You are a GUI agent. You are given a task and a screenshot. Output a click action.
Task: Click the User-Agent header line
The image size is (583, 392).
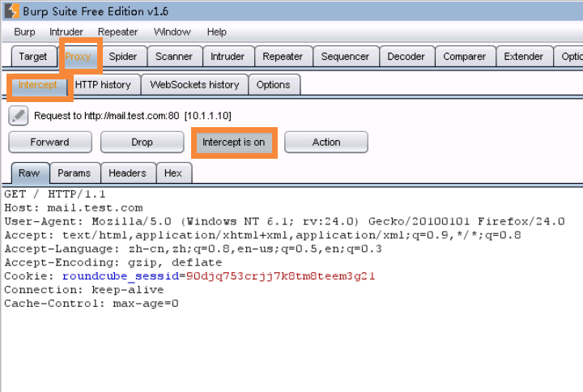284,222
